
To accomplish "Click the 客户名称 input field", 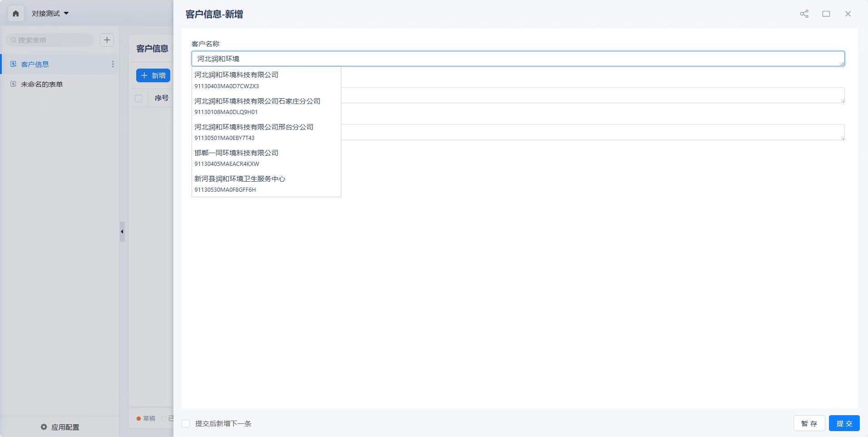I will click(x=518, y=59).
